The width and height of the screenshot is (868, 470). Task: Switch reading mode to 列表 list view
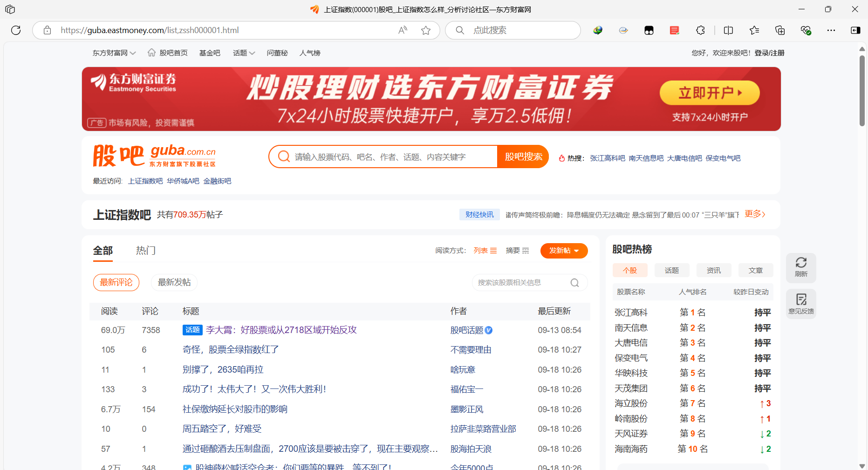485,251
